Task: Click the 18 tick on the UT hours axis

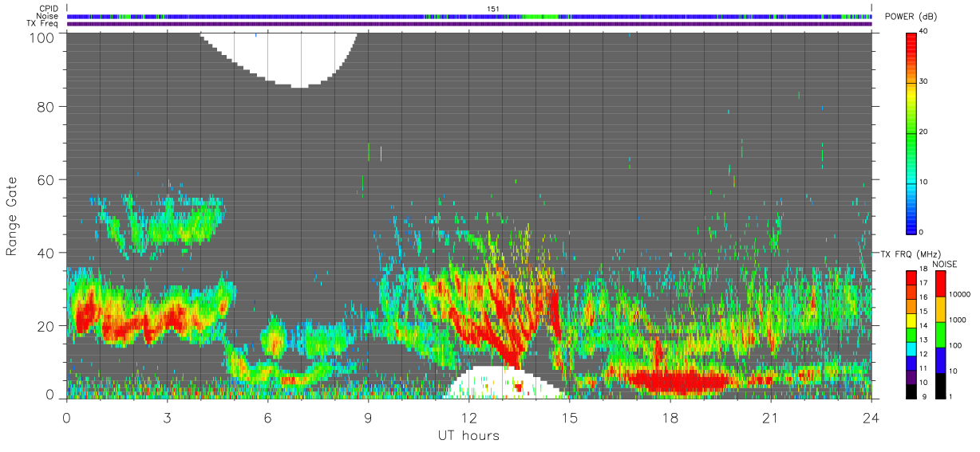Action: [x=670, y=418]
